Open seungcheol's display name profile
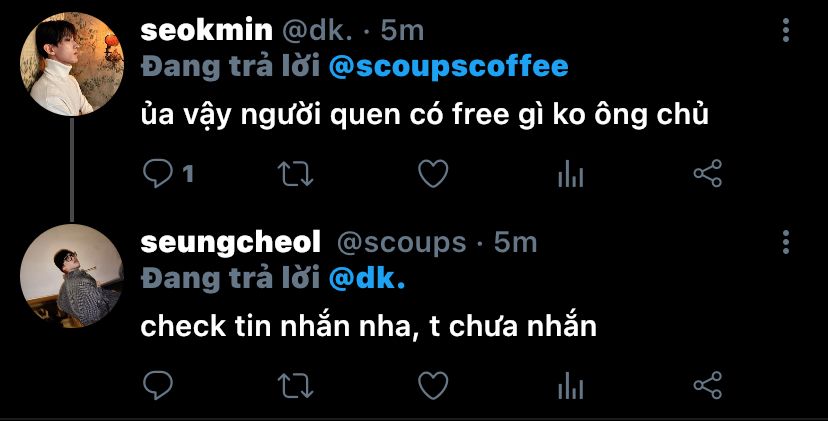This screenshot has width=828, height=421. [231, 244]
